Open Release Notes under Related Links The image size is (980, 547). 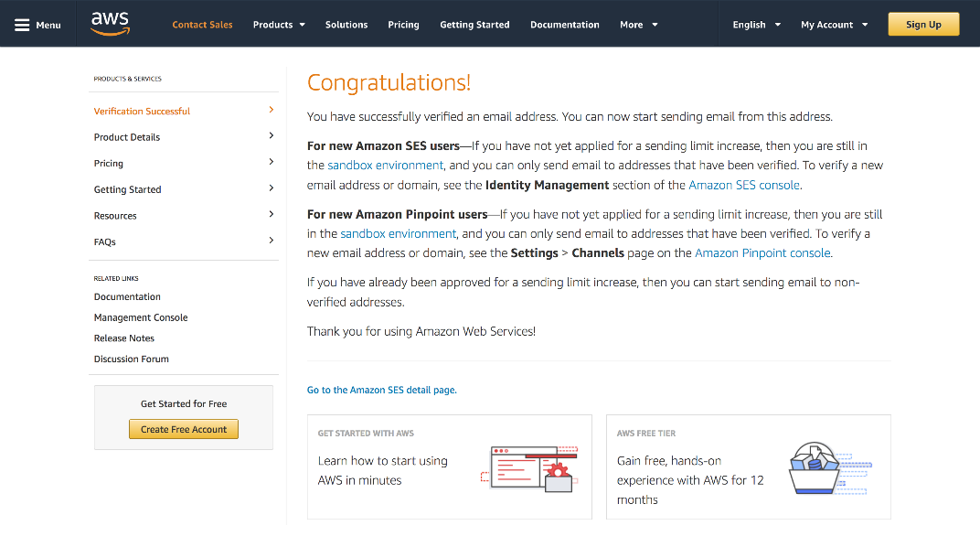pyautogui.click(x=124, y=338)
